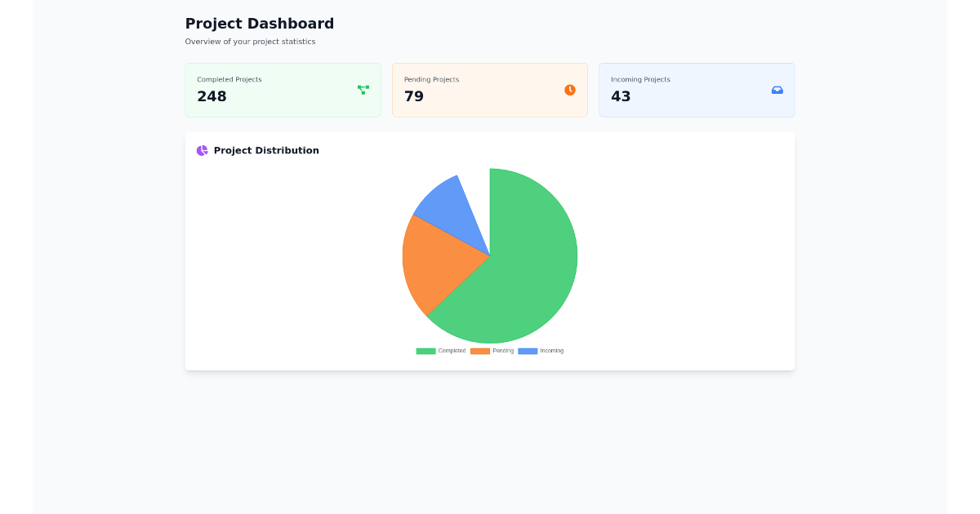Image resolution: width=980 pixels, height=514 pixels.
Task: Click the blue inbox icon on Incoming Projects card
Action: tap(777, 90)
